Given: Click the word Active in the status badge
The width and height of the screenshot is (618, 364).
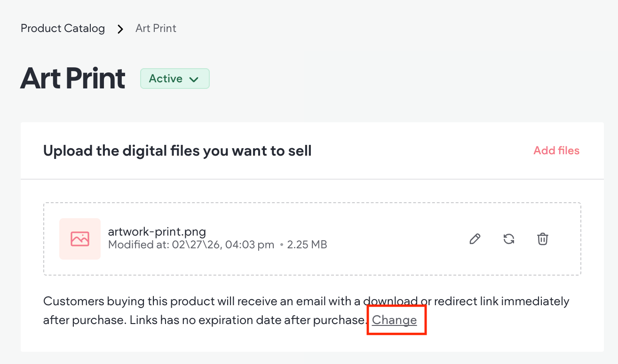Looking at the screenshot, I should [166, 79].
